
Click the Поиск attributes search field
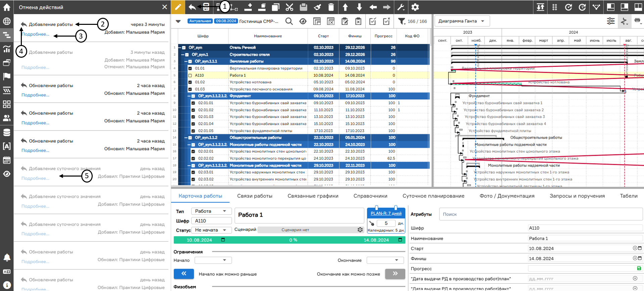pyautogui.click(x=541, y=214)
